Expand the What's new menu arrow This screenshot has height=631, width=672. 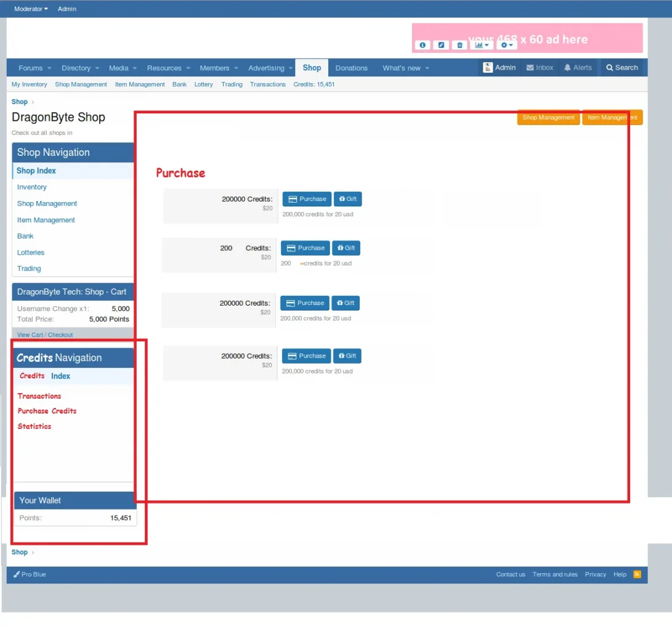(427, 68)
